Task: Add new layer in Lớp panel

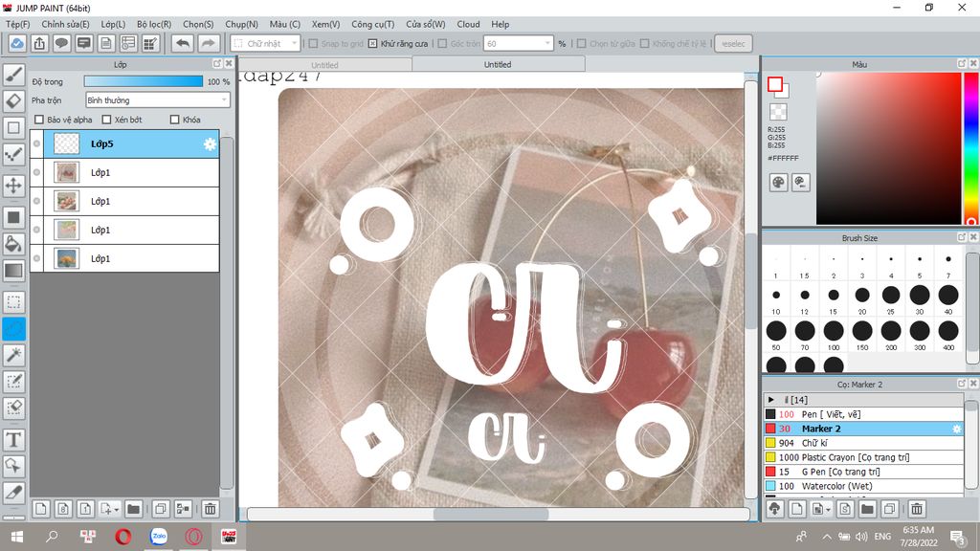Action: coord(40,509)
